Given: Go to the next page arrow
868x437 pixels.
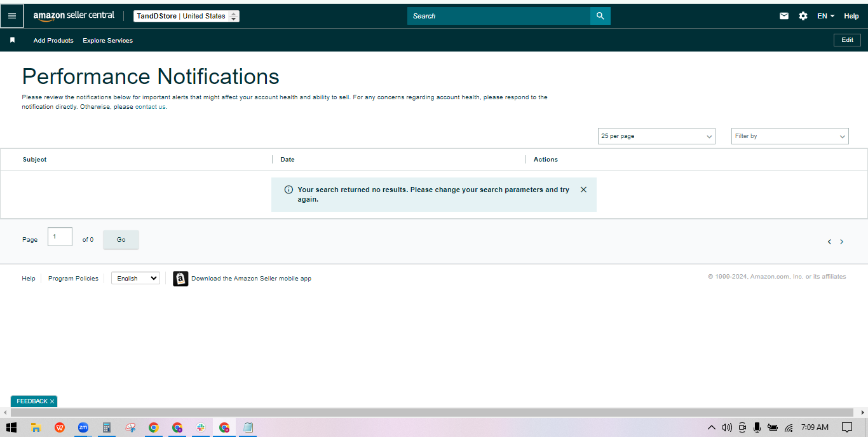Looking at the screenshot, I should click(x=842, y=242).
